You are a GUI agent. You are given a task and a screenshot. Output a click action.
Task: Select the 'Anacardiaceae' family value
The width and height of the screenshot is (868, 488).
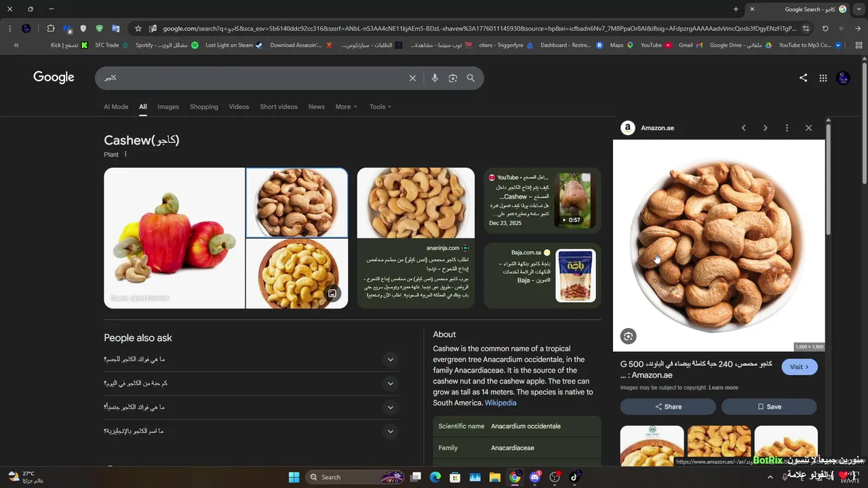513,448
